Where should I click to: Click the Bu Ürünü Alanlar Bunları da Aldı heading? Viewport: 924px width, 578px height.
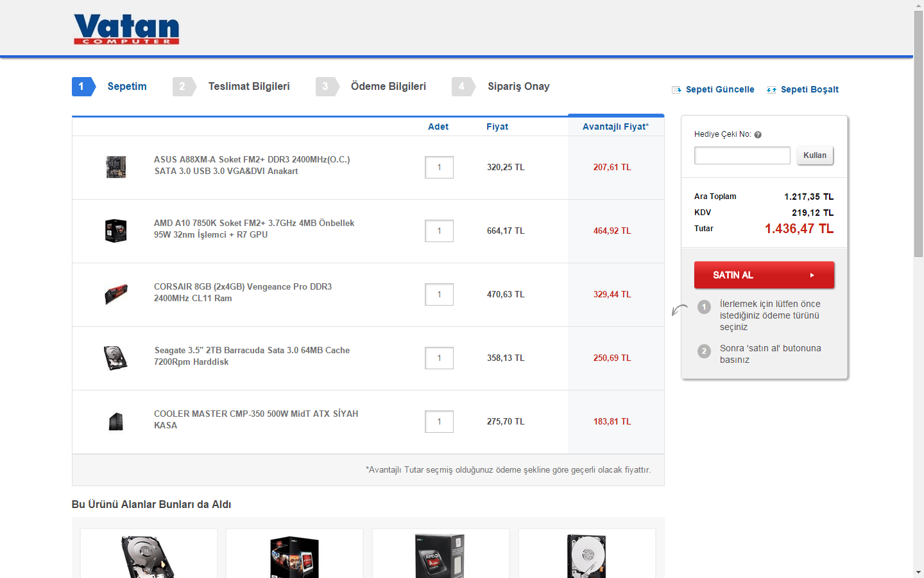[151, 505]
